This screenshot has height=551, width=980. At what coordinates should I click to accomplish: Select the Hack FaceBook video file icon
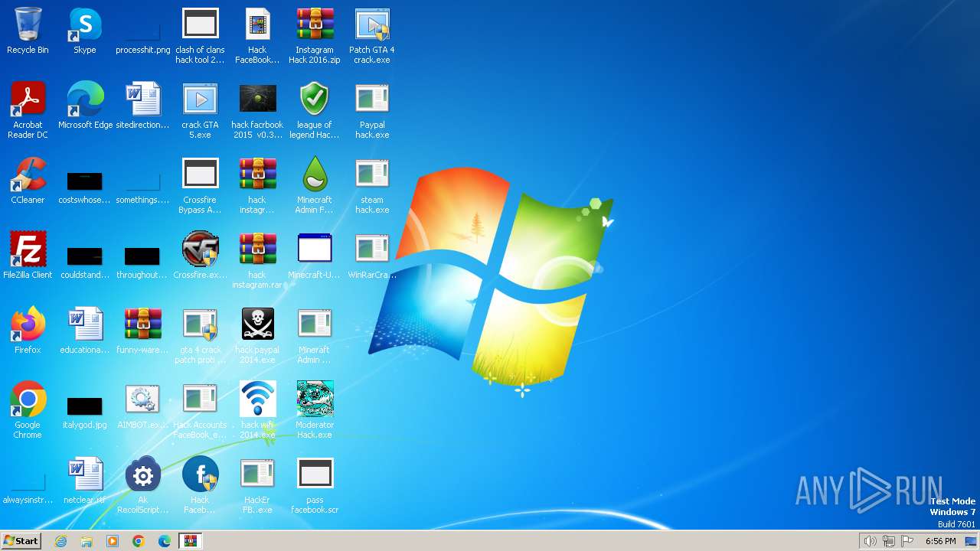(x=257, y=24)
